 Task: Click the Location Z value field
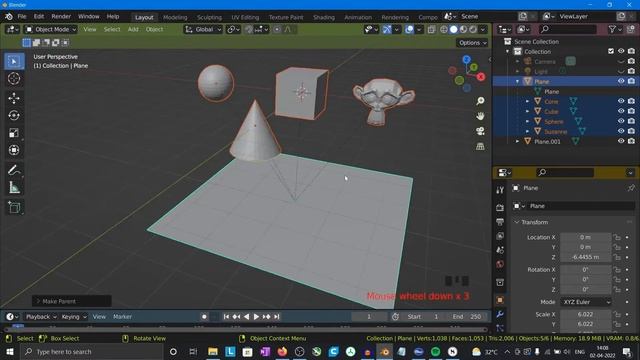point(585,257)
